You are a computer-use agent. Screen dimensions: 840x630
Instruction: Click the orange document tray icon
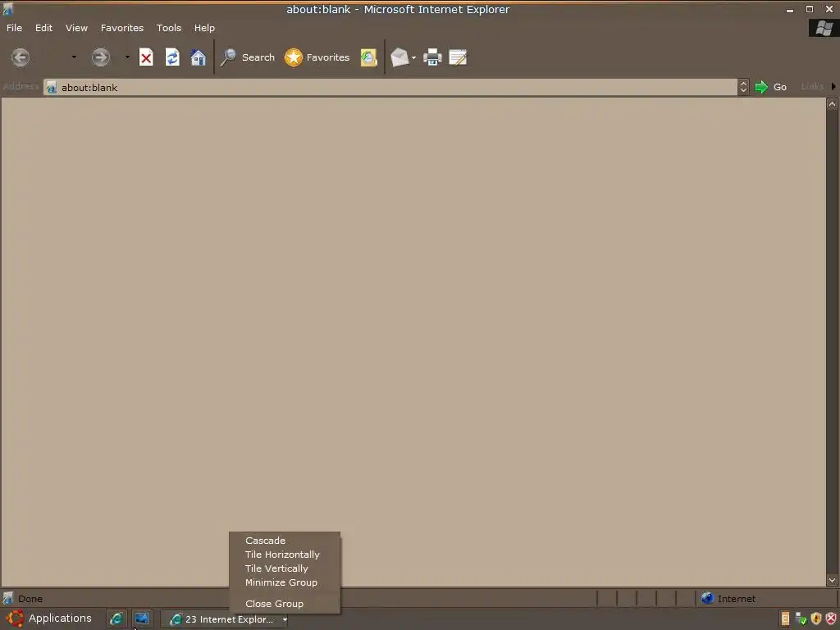[785, 619]
